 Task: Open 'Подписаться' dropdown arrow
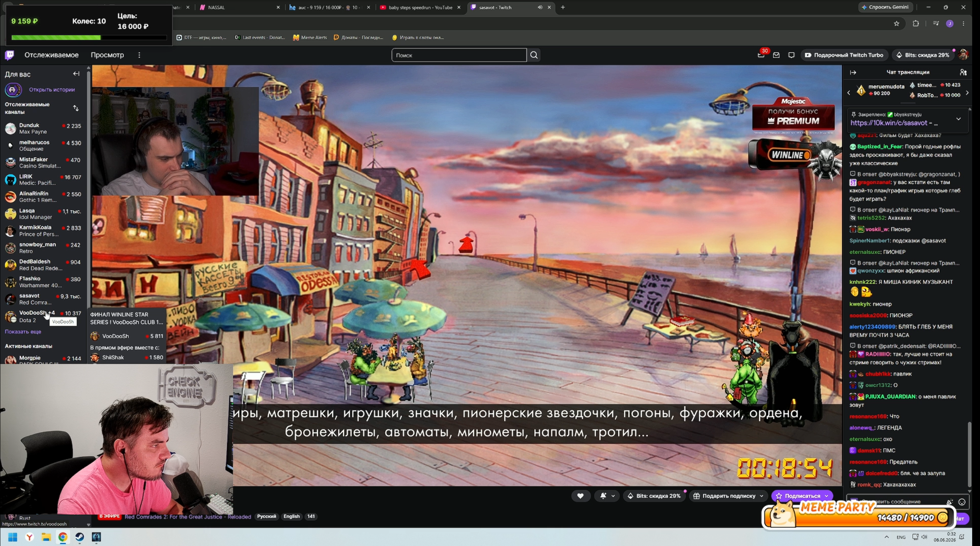(826, 496)
